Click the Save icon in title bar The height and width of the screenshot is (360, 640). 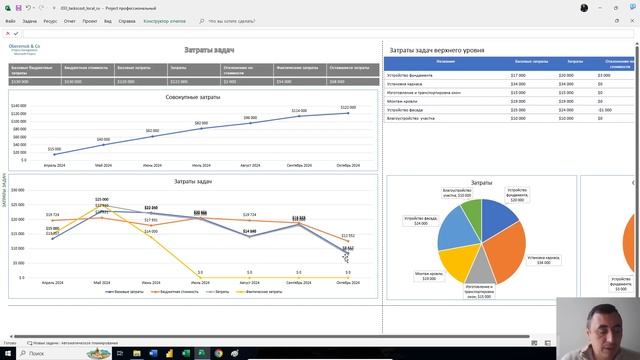[18, 8]
